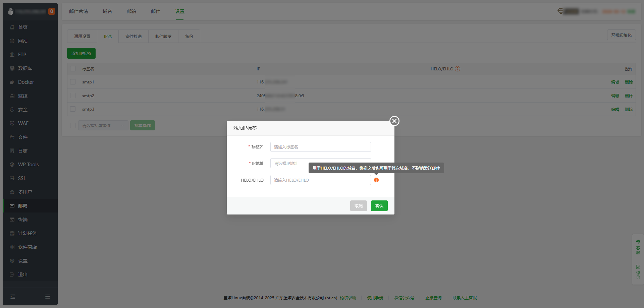The width and height of the screenshot is (644, 308).
Task: Click the 数据库 database icon in sidebar
Action: tap(12, 68)
